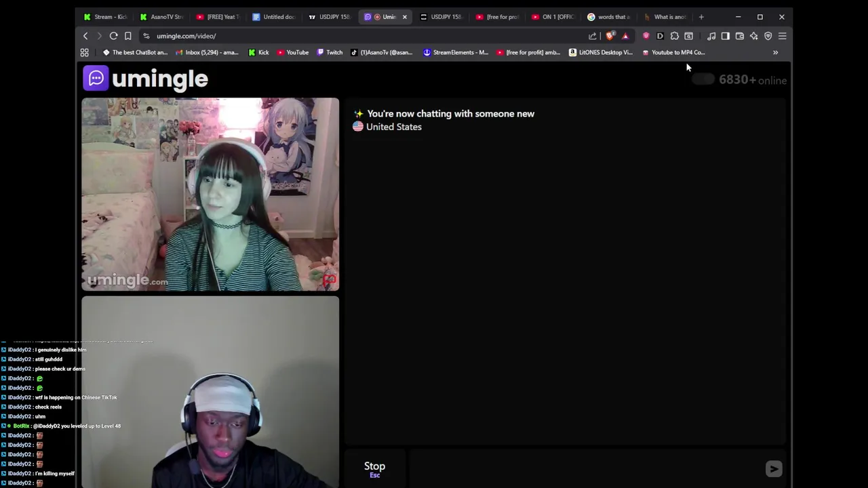Click the address bar showing umingle.com/video/

tap(186, 36)
